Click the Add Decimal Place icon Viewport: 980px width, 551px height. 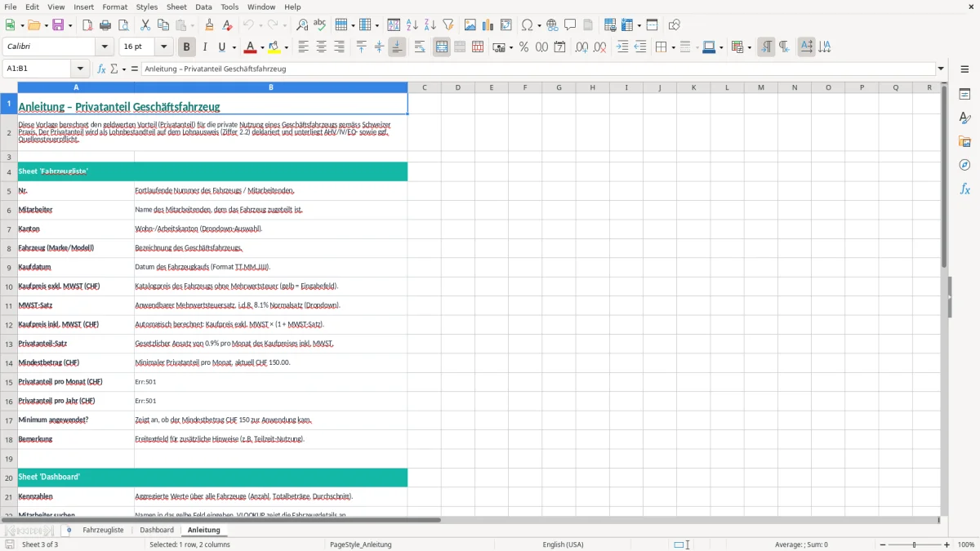(582, 47)
